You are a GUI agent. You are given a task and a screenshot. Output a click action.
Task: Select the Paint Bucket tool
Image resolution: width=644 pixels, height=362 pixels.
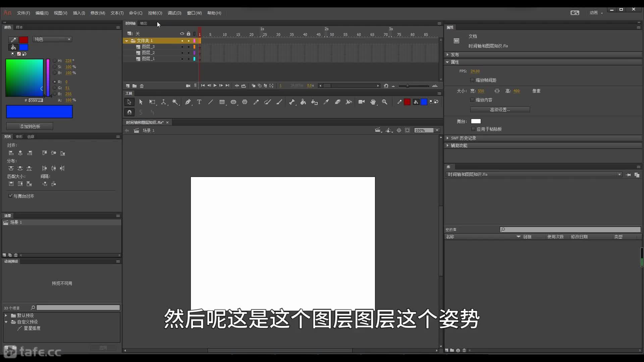(303, 102)
